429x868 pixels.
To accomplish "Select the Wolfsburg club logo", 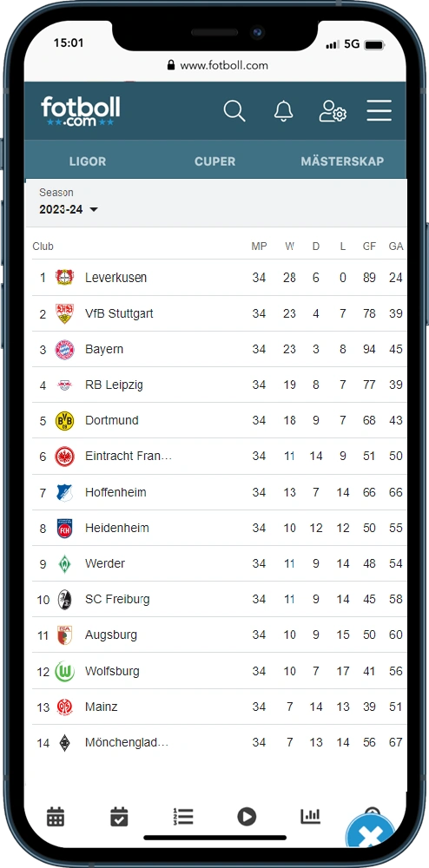I will pos(65,672).
